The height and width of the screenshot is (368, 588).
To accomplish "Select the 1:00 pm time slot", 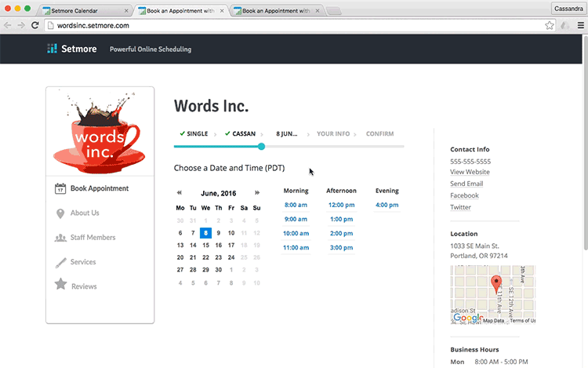I will pos(341,219).
